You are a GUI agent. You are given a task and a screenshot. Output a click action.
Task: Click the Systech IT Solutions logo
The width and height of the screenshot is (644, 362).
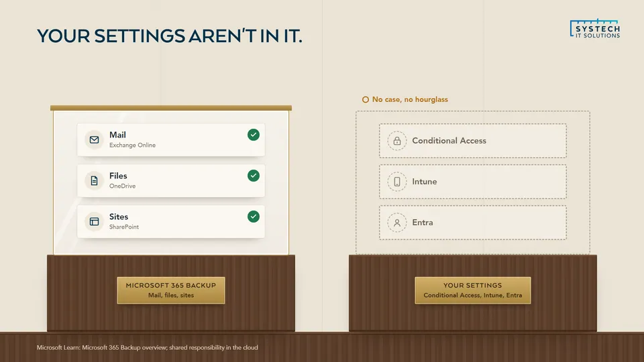tap(595, 29)
